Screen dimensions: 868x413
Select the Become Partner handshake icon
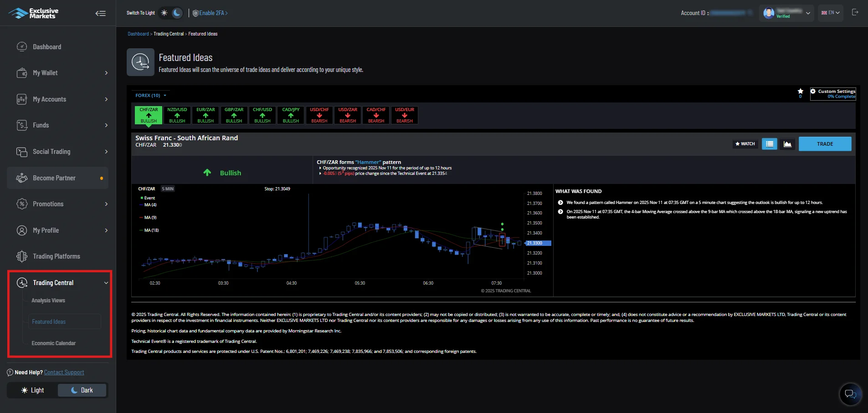(22, 178)
